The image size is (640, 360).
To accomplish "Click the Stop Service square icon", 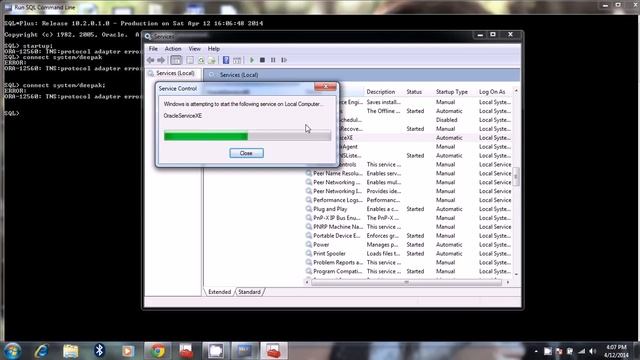I will (x=262, y=60).
